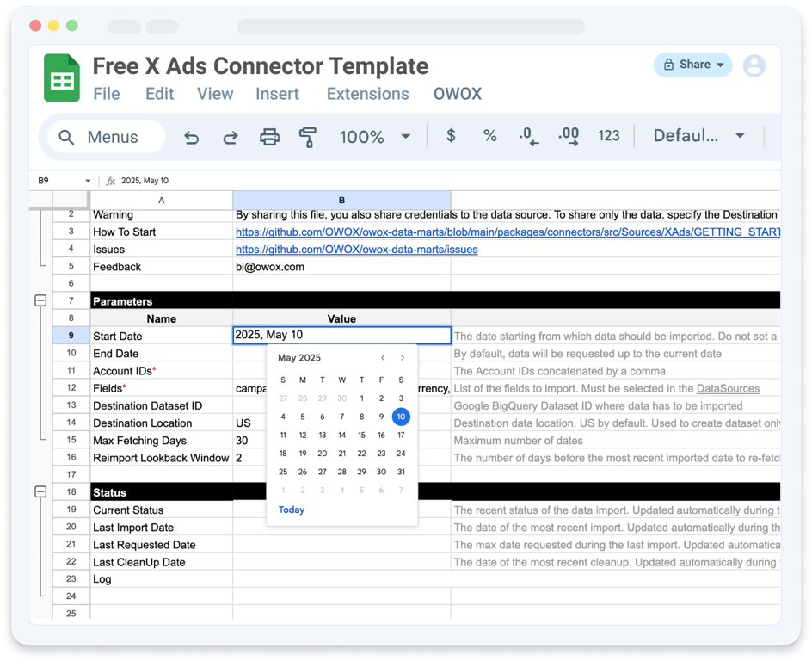Viewport: 812px width, 661px height.
Task: Click the 'Last Import Date' cell
Action: pos(162,528)
